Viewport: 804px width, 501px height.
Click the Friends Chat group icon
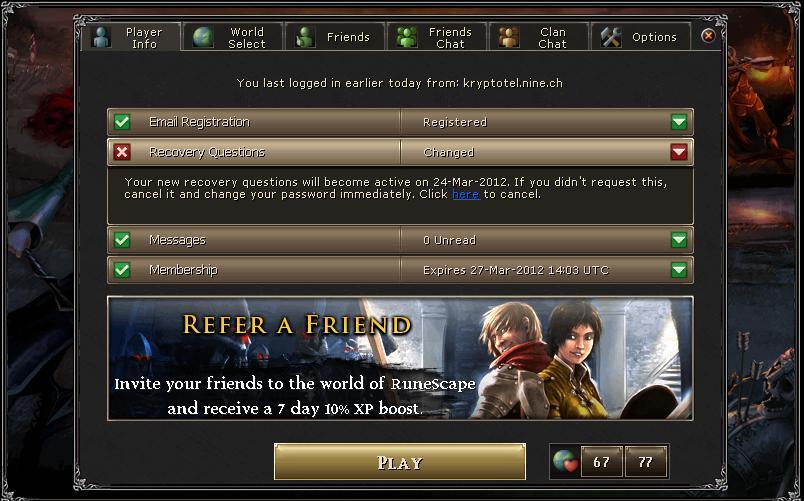(x=407, y=37)
